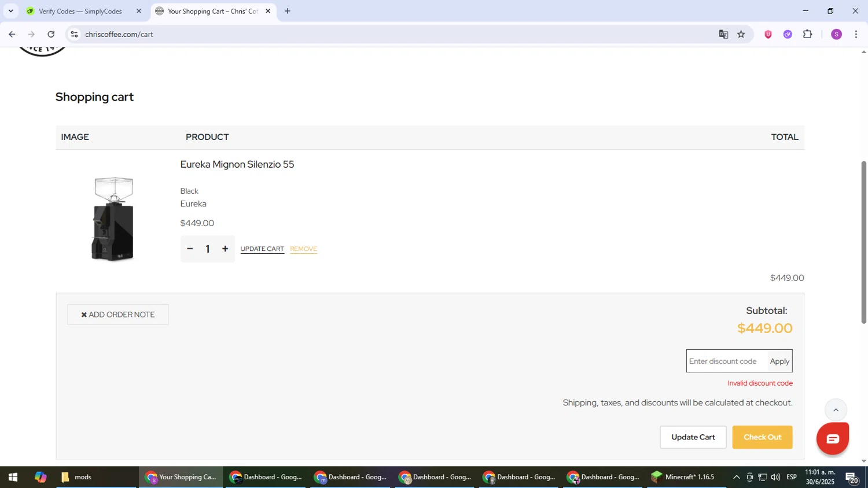Click the ESP language indicator
868x488 pixels.
(x=792, y=477)
